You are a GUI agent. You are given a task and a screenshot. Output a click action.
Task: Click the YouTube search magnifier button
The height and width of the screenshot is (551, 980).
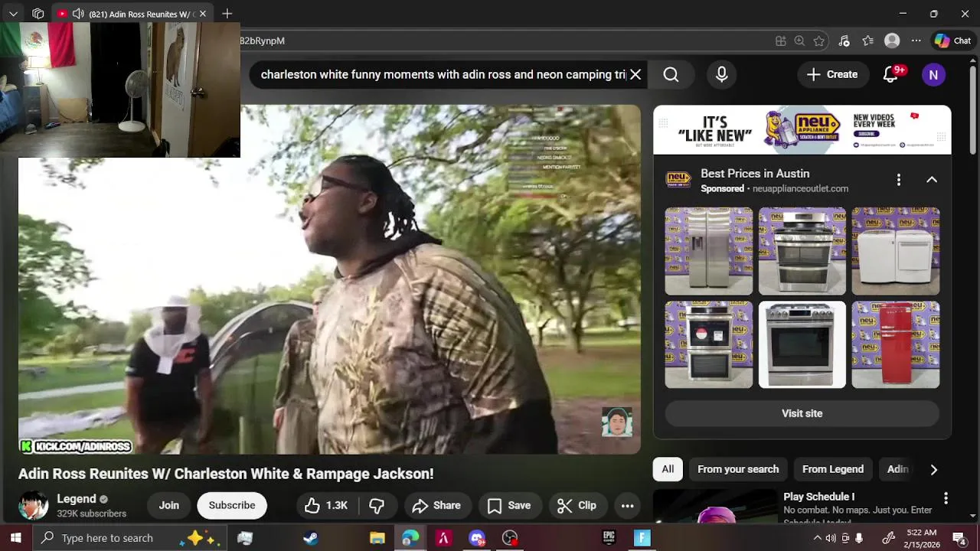click(671, 74)
